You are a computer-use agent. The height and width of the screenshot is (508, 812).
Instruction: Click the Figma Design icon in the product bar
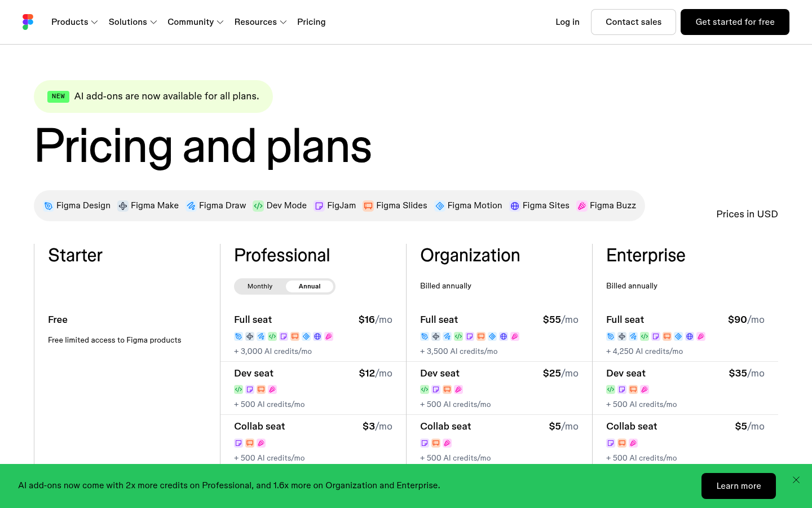click(x=48, y=206)
